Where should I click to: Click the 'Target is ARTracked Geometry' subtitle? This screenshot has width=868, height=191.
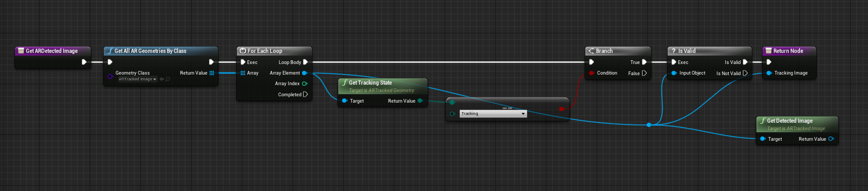point(382,90)
